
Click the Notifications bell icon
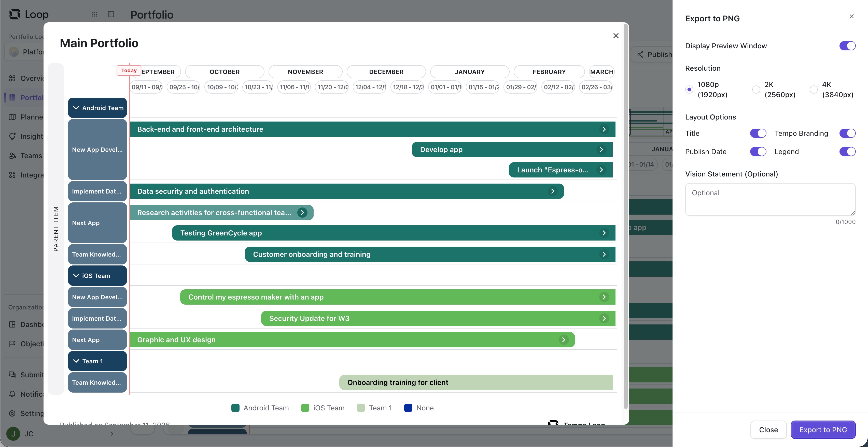point(12,394)
